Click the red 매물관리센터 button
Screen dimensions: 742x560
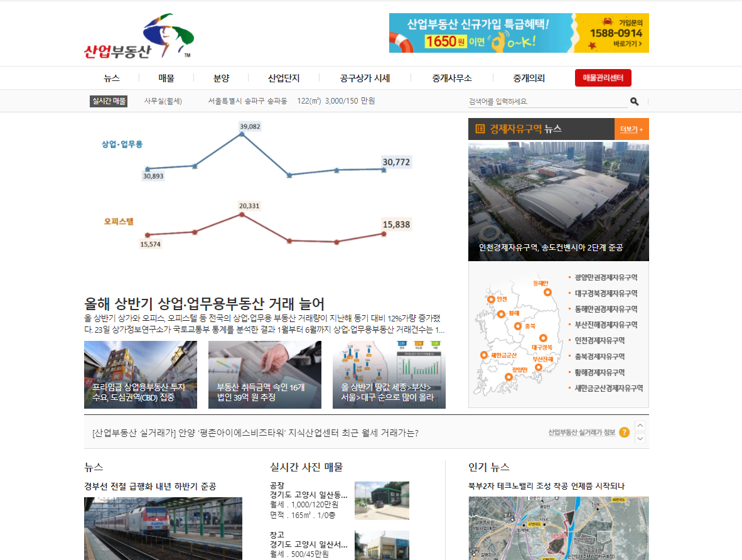[x=603, y=78]
